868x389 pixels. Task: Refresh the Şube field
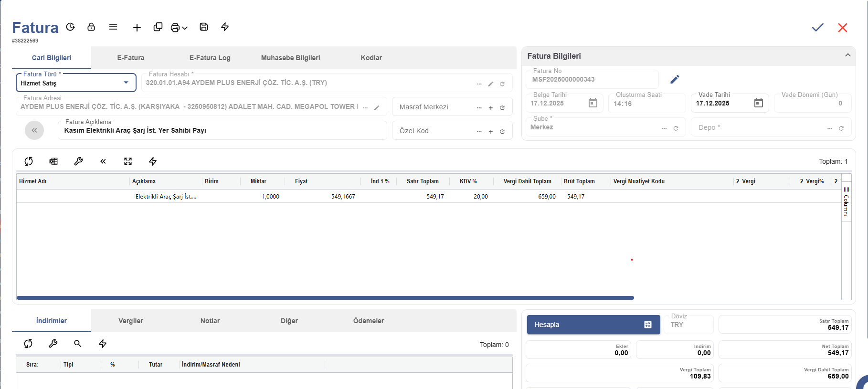click(x=676, y=128)
